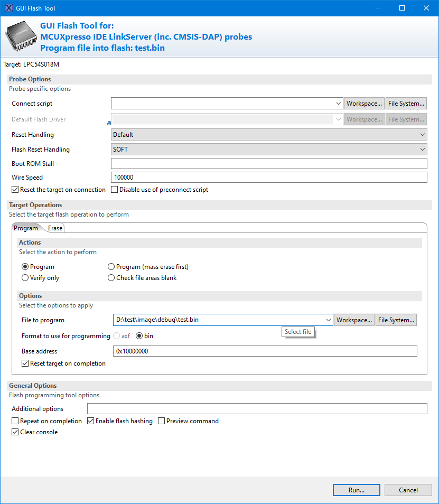Open the Reset Handling dropdown
The width and height of the screenshot is (439, 504).
coord(422,134)
